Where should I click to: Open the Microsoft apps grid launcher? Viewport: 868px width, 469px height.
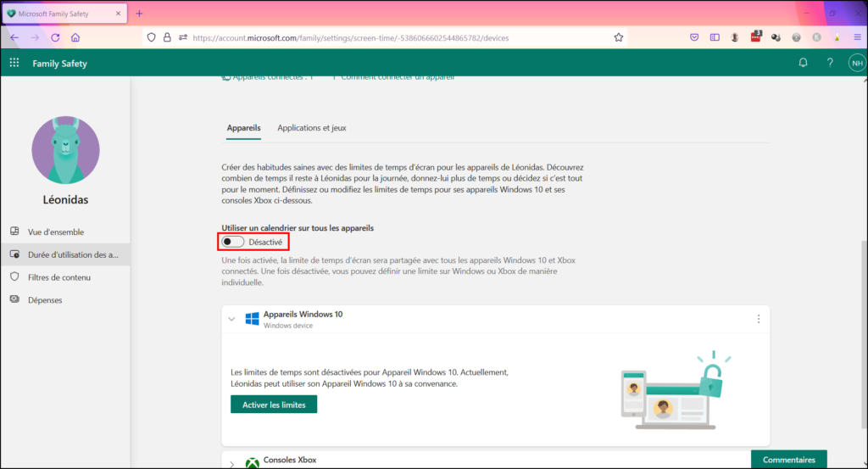pyautogui.click(x=14, y=63)
